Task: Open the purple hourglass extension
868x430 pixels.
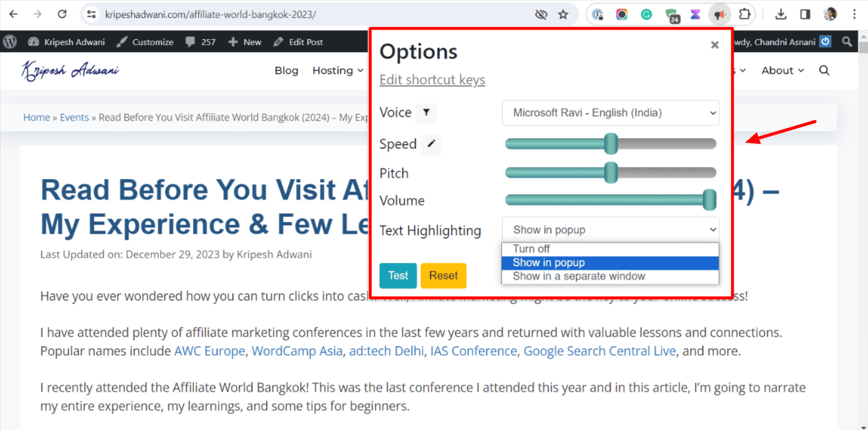Action: point(695,14)
